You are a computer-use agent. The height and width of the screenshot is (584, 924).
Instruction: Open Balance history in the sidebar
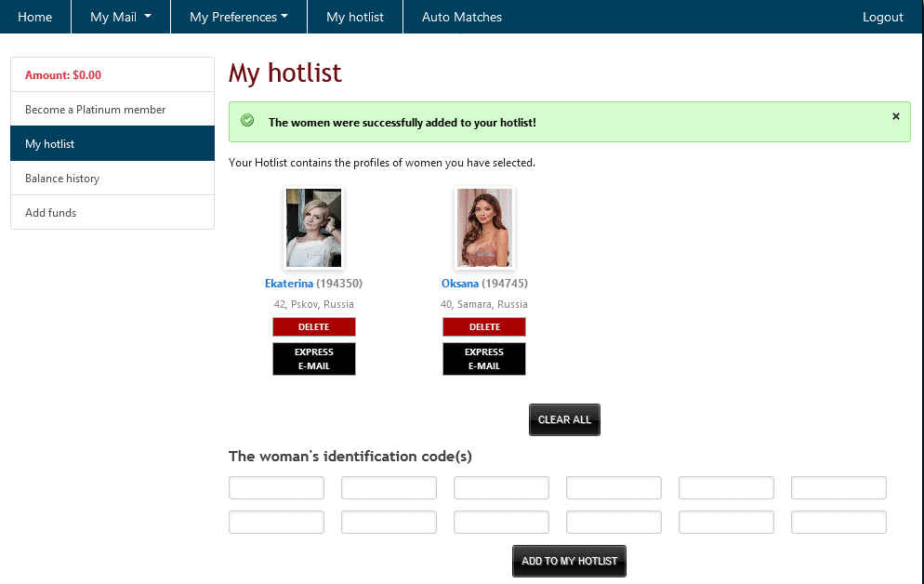tap(112, 178)
